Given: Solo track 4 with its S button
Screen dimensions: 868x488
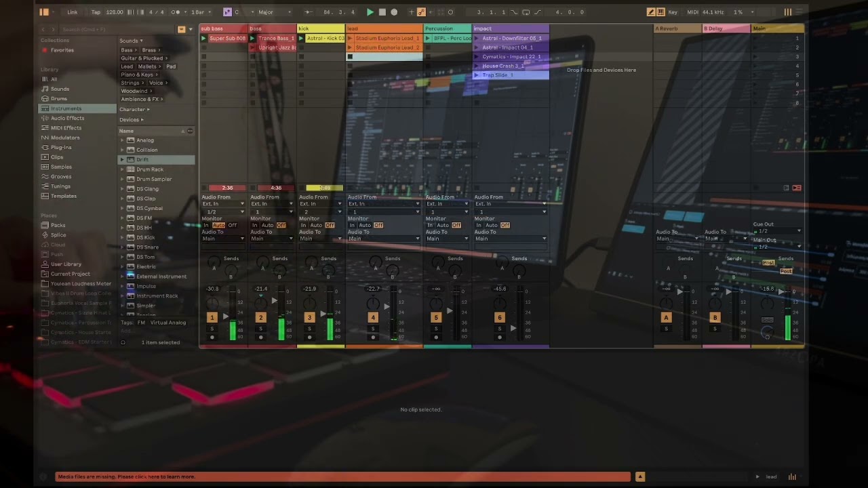Looking at the screenshot, I should [x=372, y=329].
